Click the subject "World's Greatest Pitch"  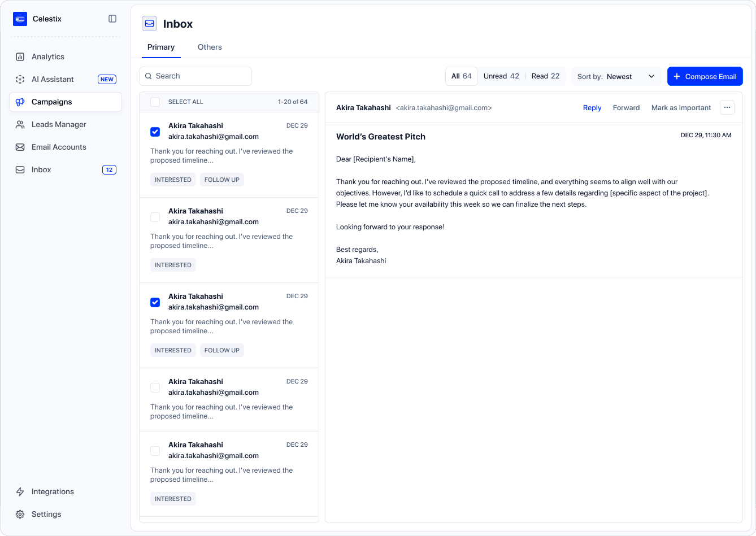pos(381,137)
